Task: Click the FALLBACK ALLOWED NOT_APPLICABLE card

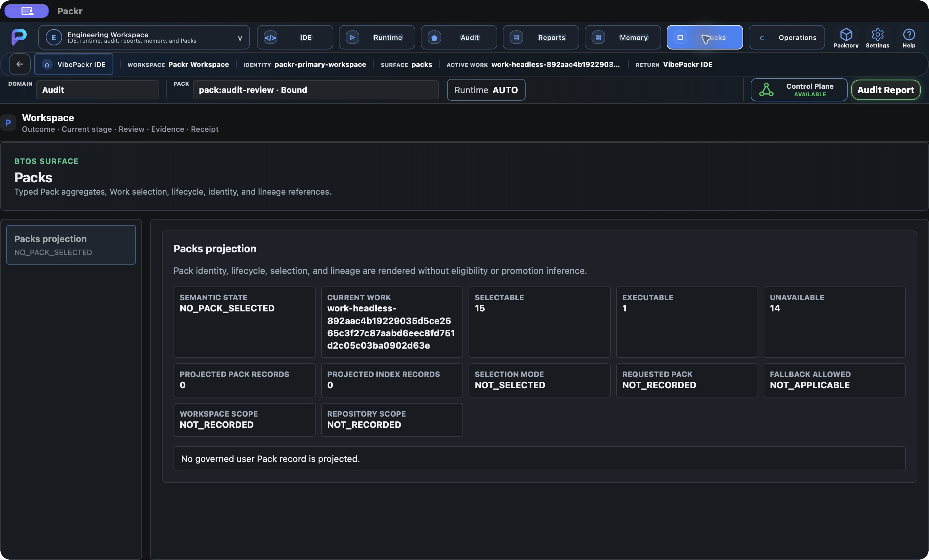Action: click(834, 380)
